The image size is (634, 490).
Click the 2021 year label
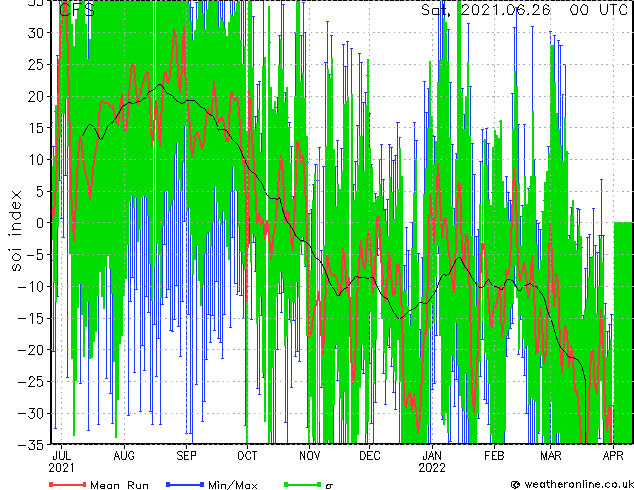point(61,468)
